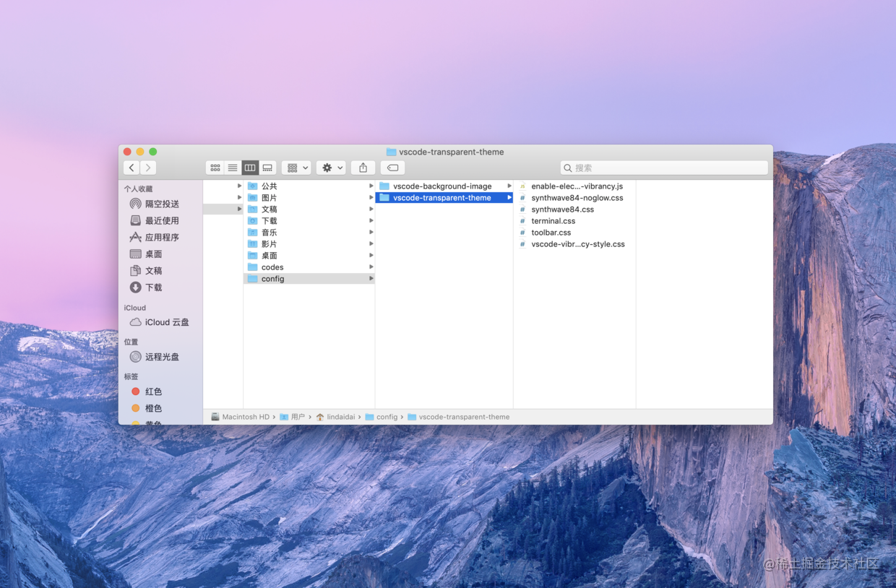Go back with the left arrow button
Image resolution: width=896 pixels, height=588 pixels.
click(132, 168)
